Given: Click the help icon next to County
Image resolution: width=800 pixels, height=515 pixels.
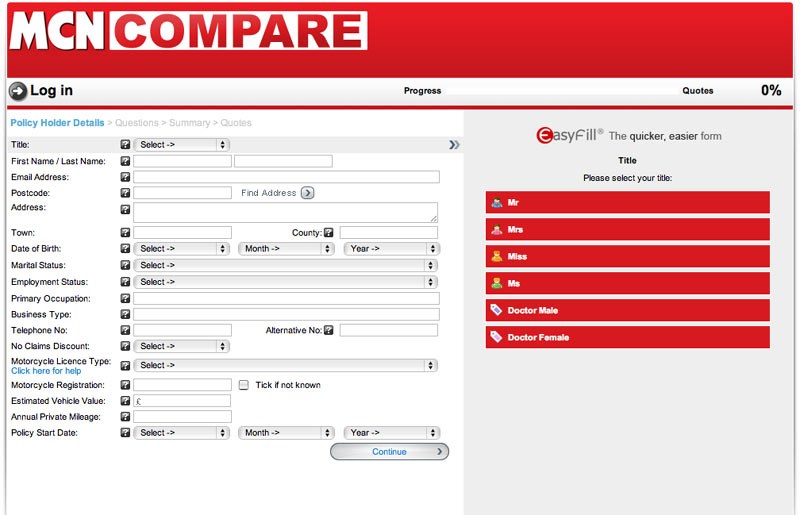Looking at the screenshot, I should pos(329,233).
